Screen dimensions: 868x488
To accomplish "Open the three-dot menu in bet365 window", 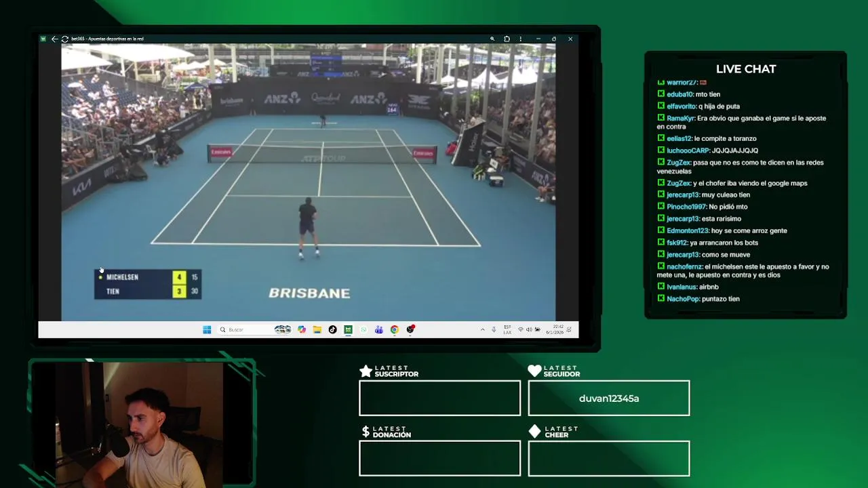I will tap(520, 39).
